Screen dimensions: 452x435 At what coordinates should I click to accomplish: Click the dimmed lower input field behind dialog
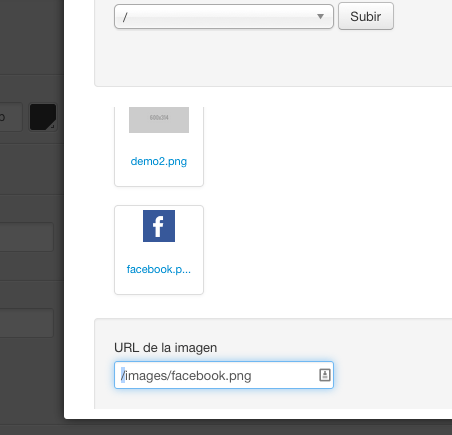coord(27,323)
